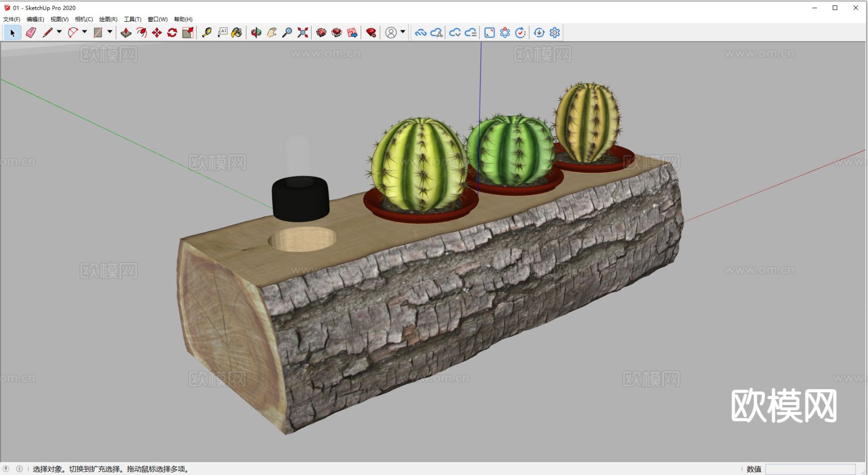Activate the Paint Bucket tool
The image size is (868, 475).
(x=236, y=32)
